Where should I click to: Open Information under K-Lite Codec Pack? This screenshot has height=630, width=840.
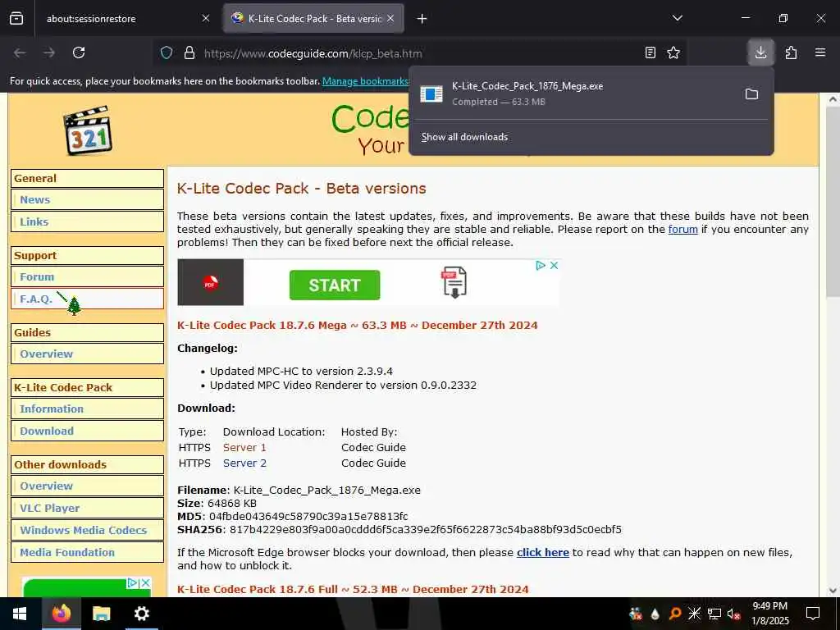[87, 409]
